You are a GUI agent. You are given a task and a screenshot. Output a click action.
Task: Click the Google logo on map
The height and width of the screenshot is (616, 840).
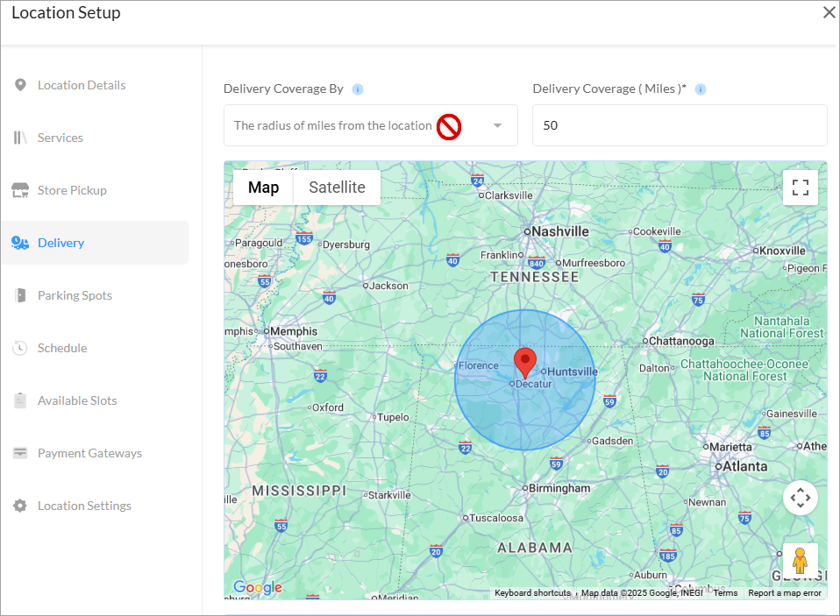(258, 587)
